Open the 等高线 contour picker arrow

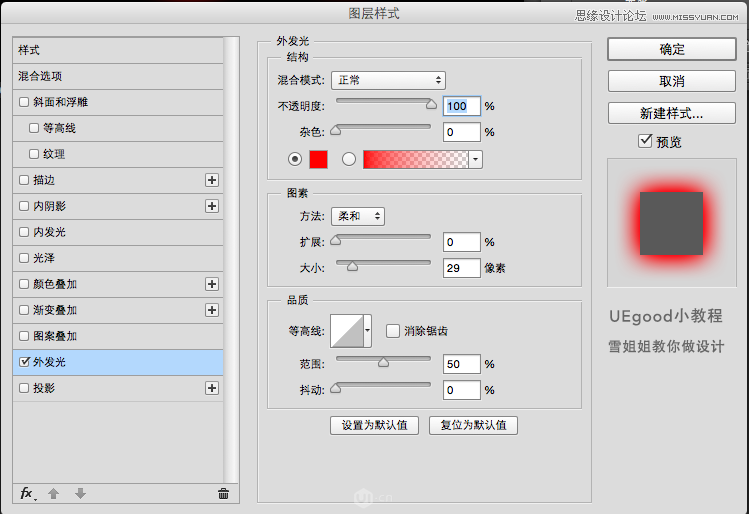367,331
